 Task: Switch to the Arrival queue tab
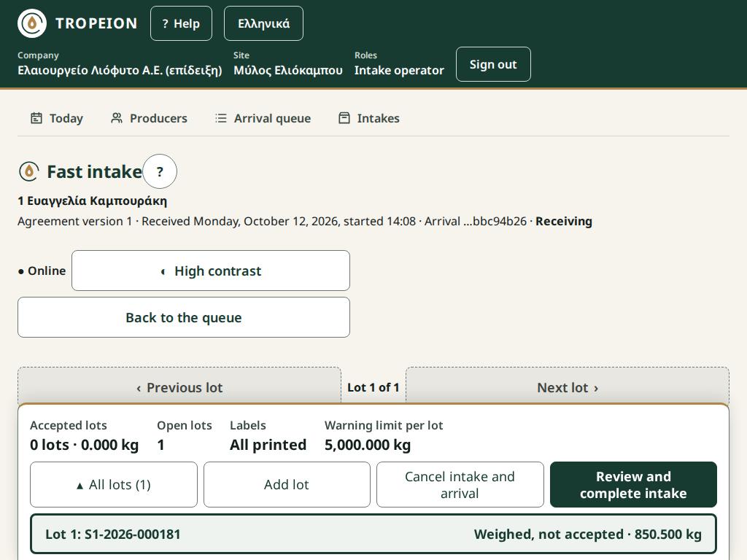point(263,118)
